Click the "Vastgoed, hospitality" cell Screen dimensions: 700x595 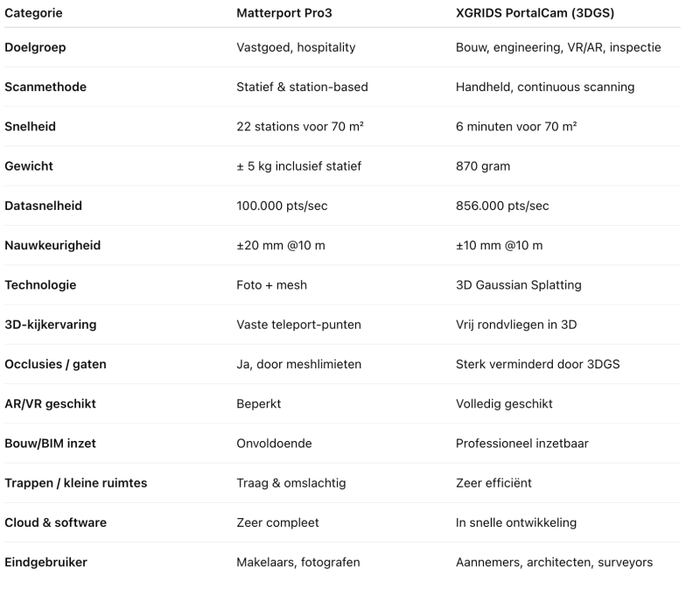click(296, 48)
